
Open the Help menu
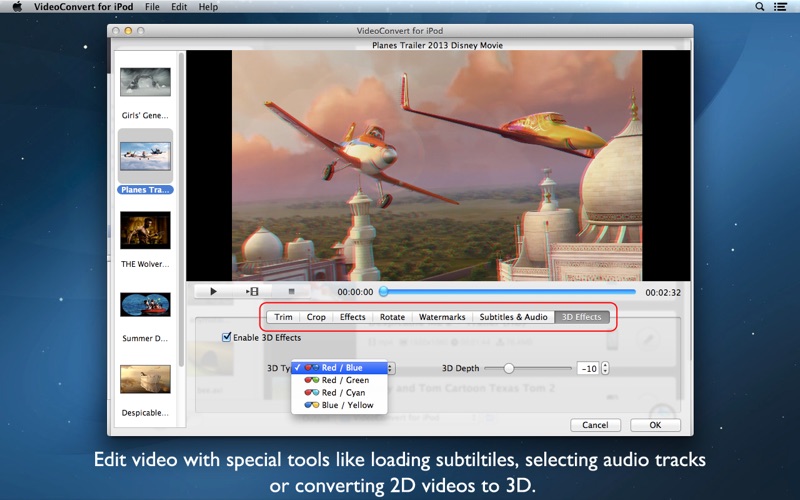pyautogui.click(x=208, y=7)
